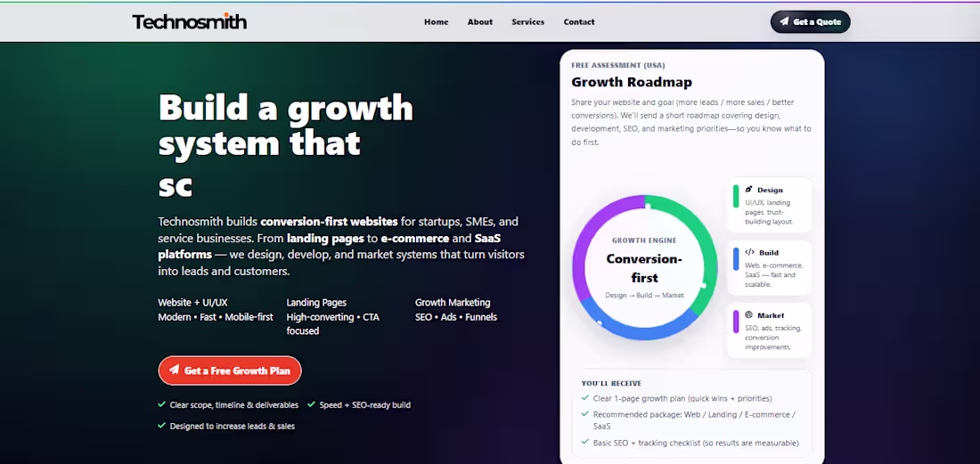Click checkmark beside Clear 1-page growth plan
Viewport: 980px width, 464px height.
point(585,398)
